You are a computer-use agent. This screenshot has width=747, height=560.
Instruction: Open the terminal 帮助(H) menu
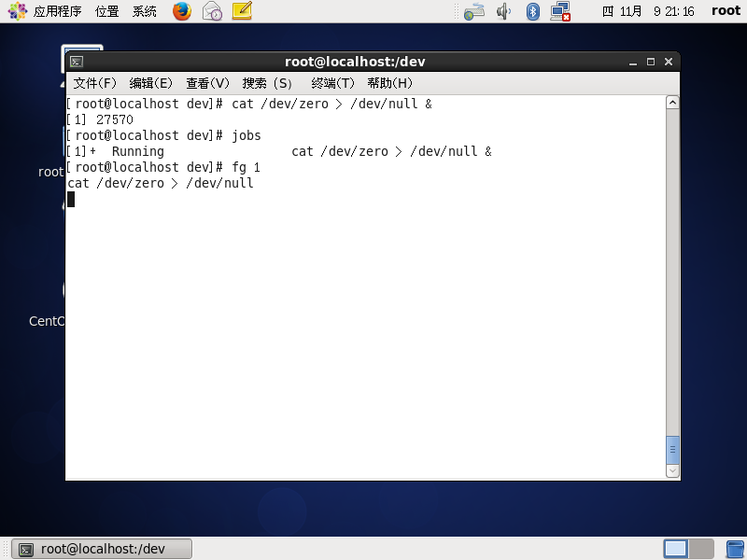(389, 83)
